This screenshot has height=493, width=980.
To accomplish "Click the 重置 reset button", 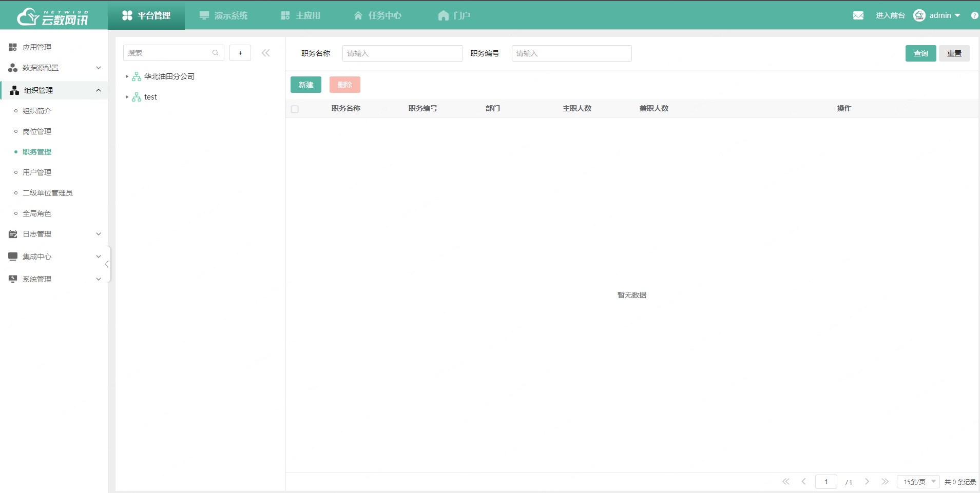I will (x=954, y=53).
